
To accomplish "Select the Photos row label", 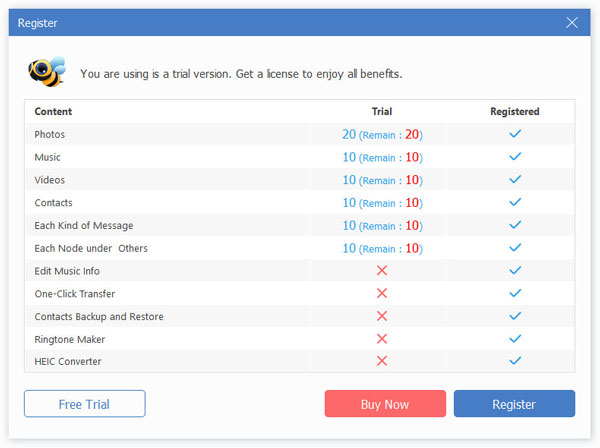I will (x=50, y=134).
